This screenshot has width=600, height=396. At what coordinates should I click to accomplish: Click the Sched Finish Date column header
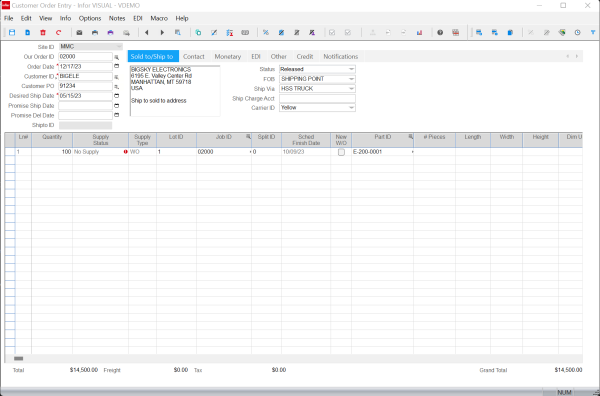click(x=306, y=140)
